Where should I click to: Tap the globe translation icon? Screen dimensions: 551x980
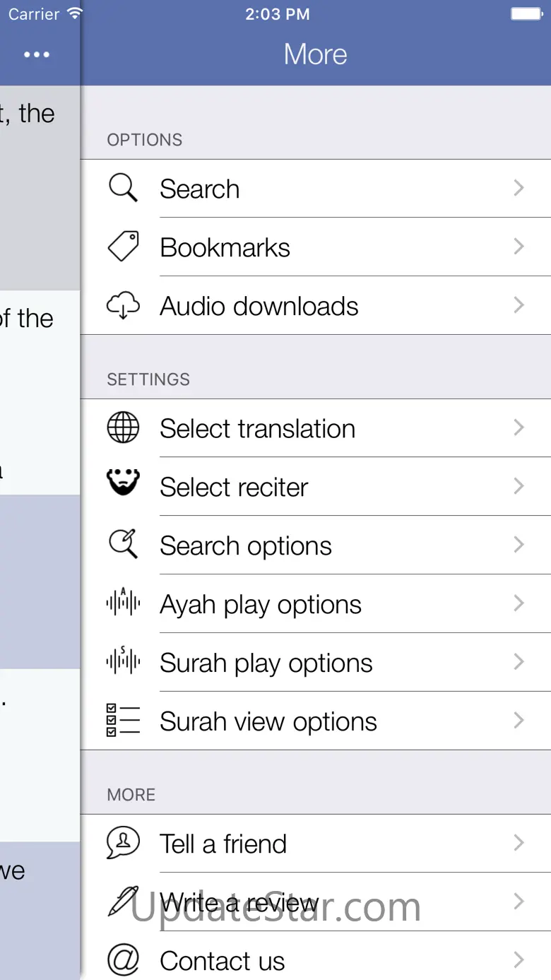(123, 428)
